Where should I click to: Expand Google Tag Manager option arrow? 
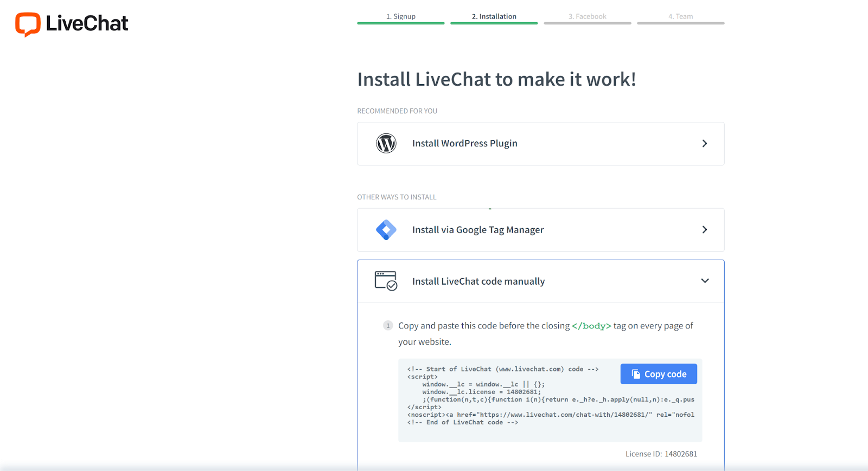tap(704, 230)
